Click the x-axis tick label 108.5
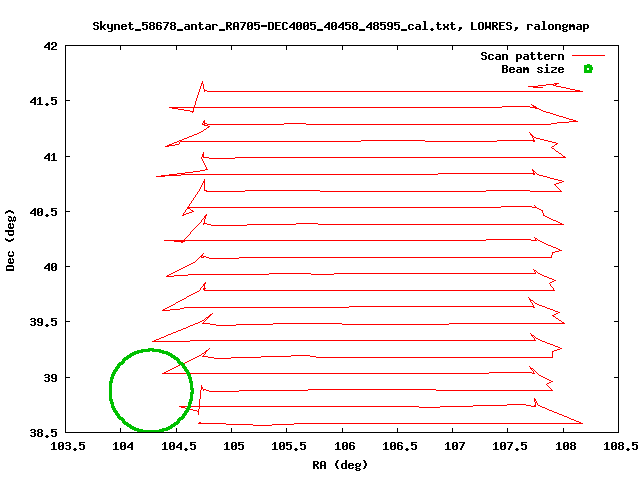 pos(621,446)
